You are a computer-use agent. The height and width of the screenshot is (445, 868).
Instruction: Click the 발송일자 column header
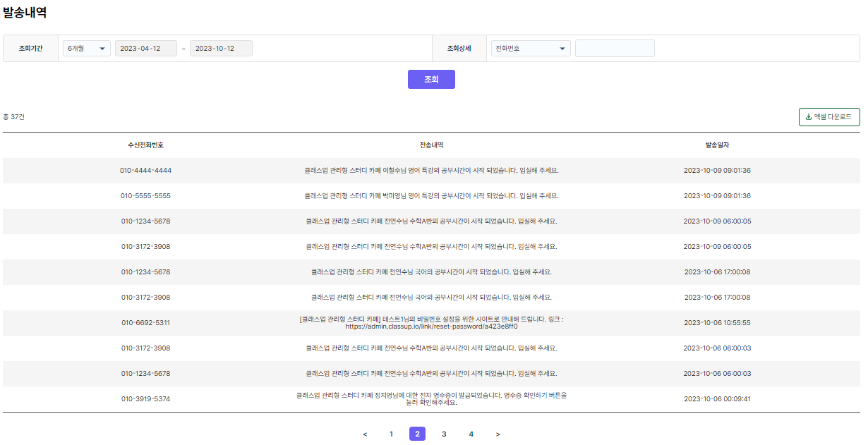click(x=717, y=145)
